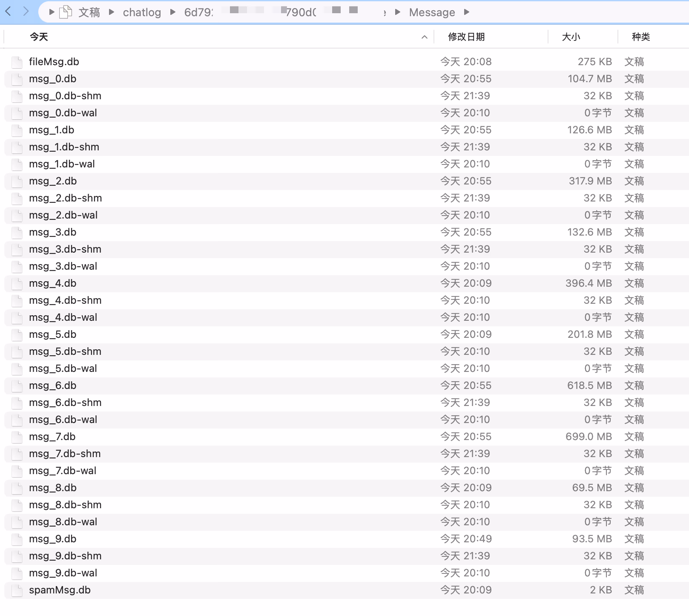The height and width of the screenshot is (616, 689).
Task: Sort by the 种类 column header
Action: tap(640, 37)
